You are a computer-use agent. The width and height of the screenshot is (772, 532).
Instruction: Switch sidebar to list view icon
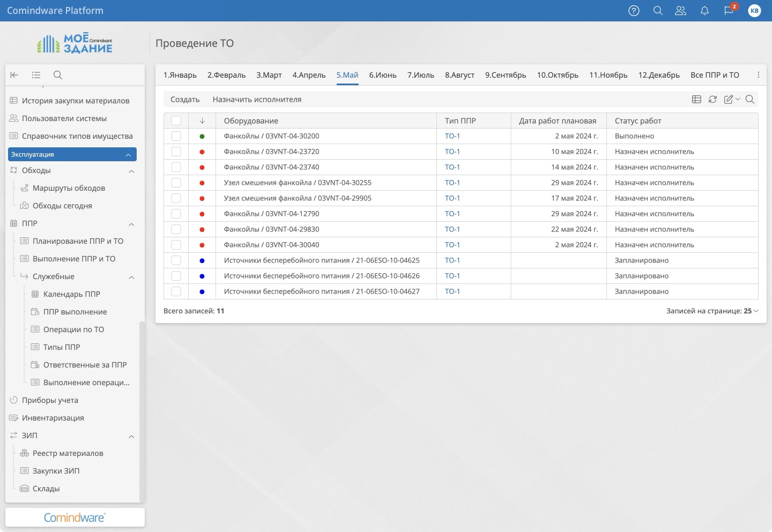click(x=36, y=75)
